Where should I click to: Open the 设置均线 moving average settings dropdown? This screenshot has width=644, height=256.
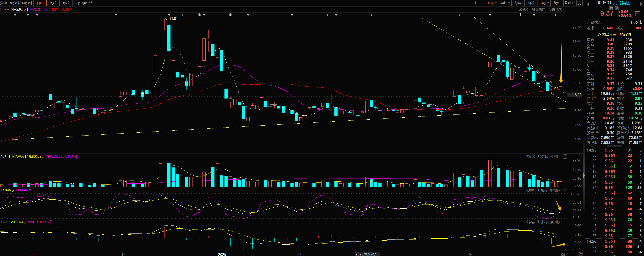point(556,9)
